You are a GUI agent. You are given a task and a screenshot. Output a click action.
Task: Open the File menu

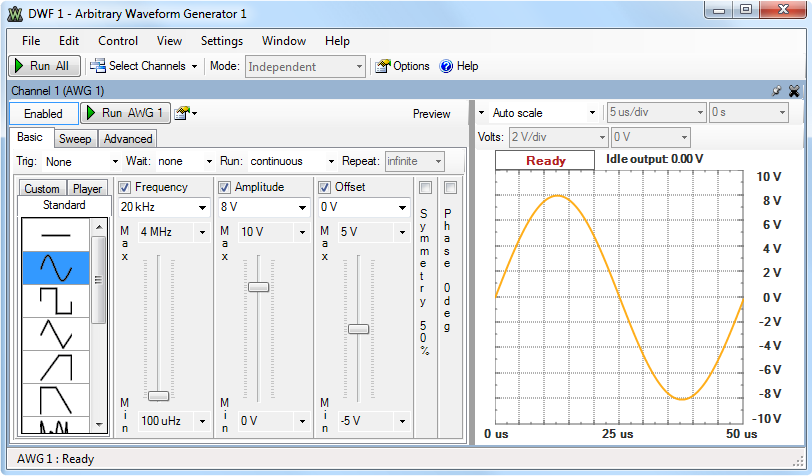(x=31, y=41)
